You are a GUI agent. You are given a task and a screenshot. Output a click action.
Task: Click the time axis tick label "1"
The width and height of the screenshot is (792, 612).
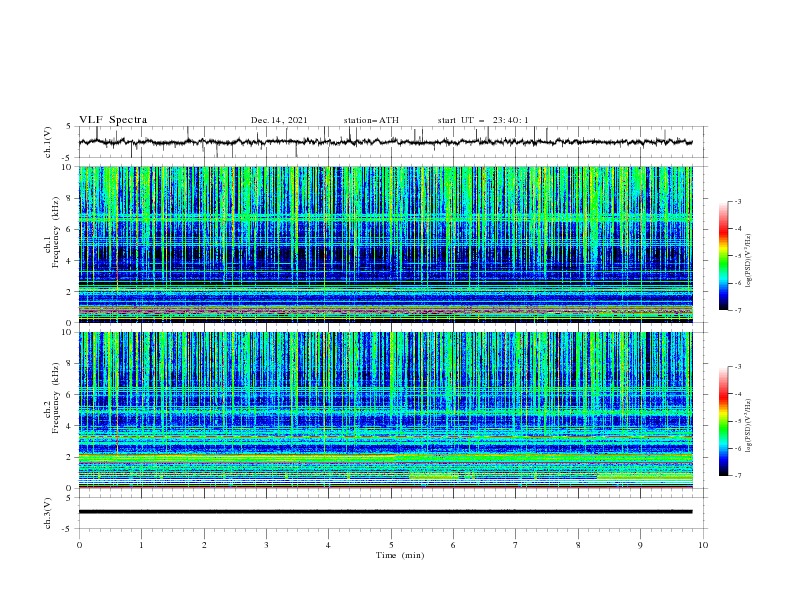pyautogui.click(x=141, y=545)
